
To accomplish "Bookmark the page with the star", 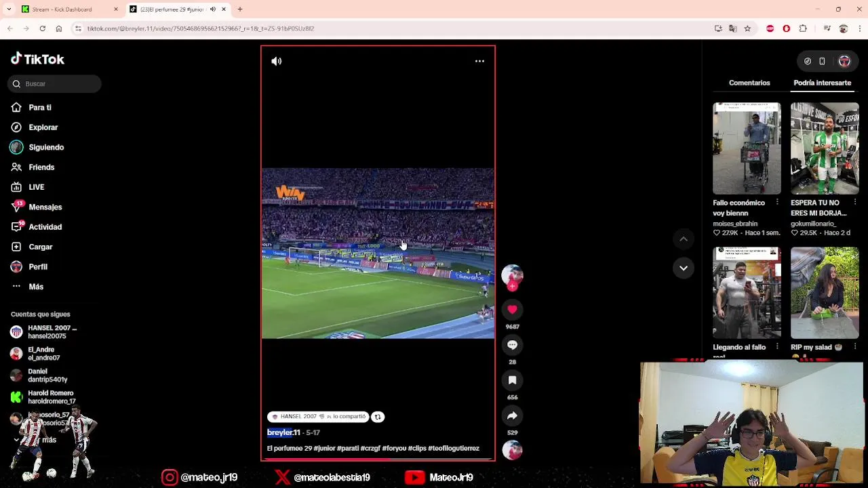I will pyautogui.click(x=747, y=28).
